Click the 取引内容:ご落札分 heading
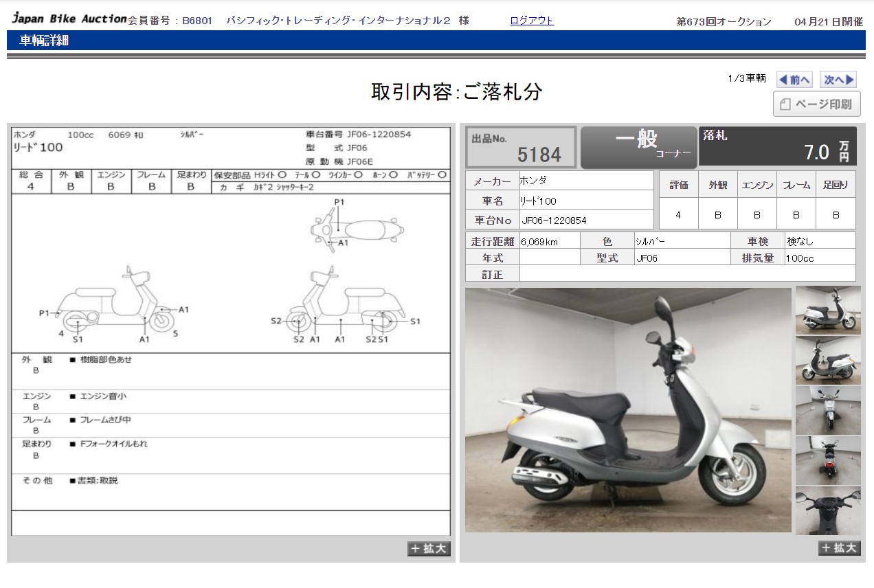 point(457,91)
